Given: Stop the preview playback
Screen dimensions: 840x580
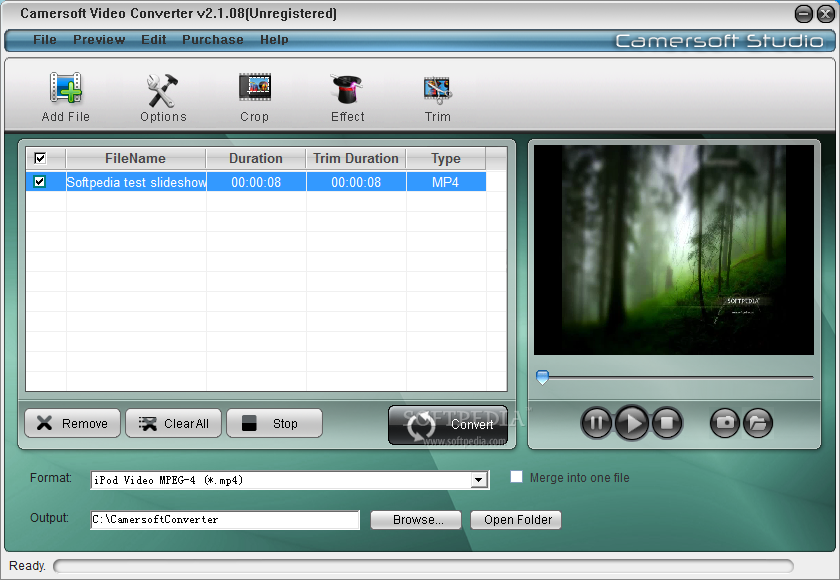Looking at the screenshot, I should [x=667, y=423].
